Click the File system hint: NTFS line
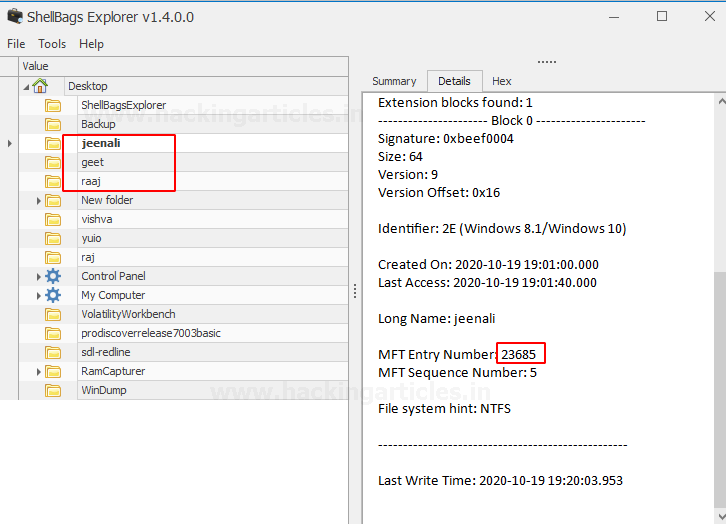Screen dimensions: 726x524 444,409
